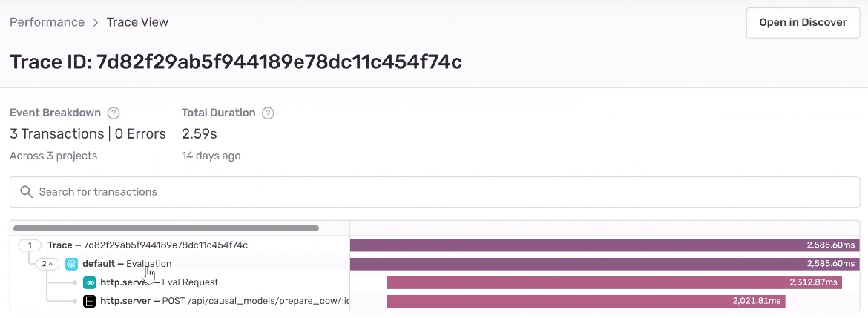The height and width of the screenshot is (318, 868).
Task: Click the Trace View breadcrumb
Action: click(x=137, y=22)
